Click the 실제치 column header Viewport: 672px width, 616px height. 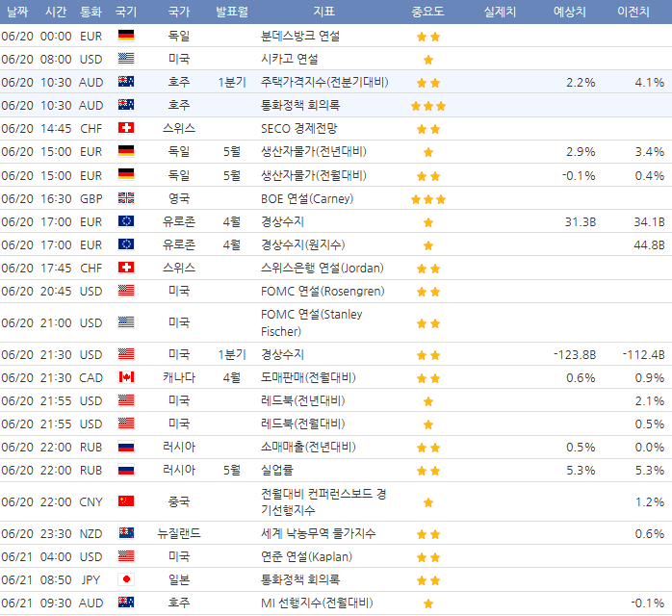pos(500,12)
